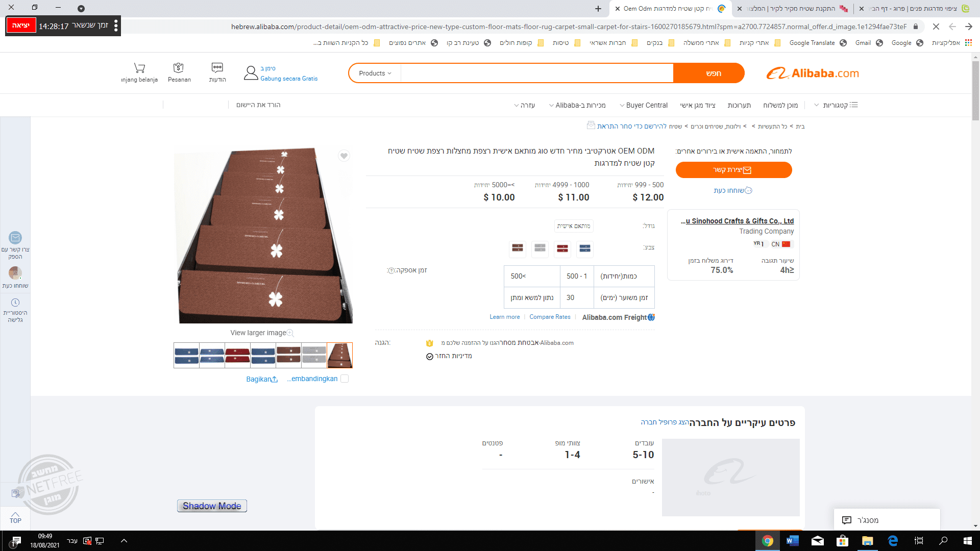This screenshot has height=551, width=980.
Task: Add product to favorites with heart icon
Action: point(344,156)
